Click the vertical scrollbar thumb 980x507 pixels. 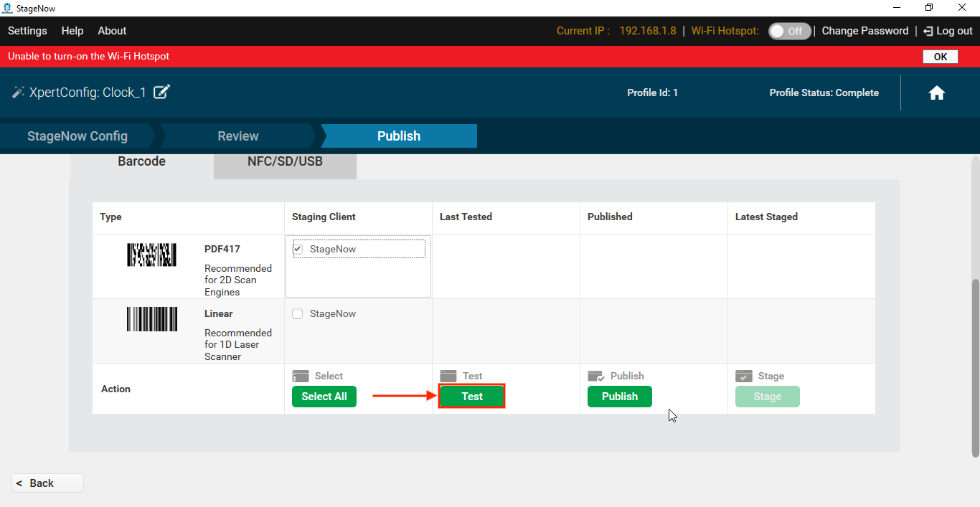[975, 366]
